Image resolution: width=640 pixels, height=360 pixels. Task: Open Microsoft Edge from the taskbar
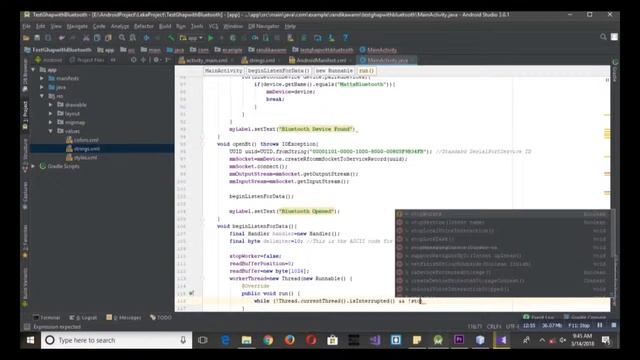tap(225, 340)
